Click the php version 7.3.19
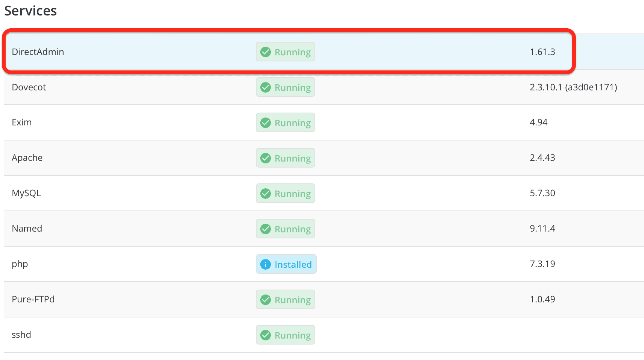This screenshot has height=360, width=644. click(542, 264)
